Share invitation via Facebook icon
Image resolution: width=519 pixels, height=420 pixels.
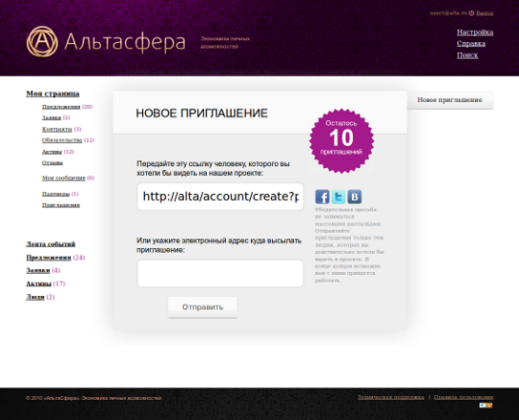(322, 197)
